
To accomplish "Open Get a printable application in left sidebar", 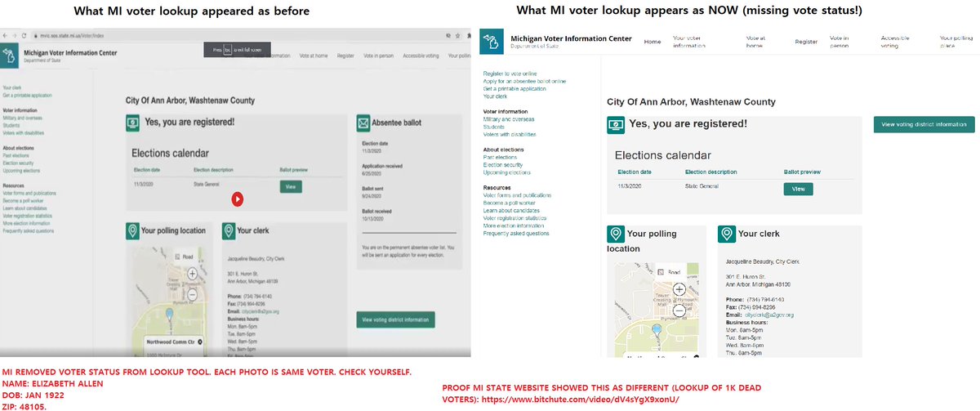I will (29, 95).
